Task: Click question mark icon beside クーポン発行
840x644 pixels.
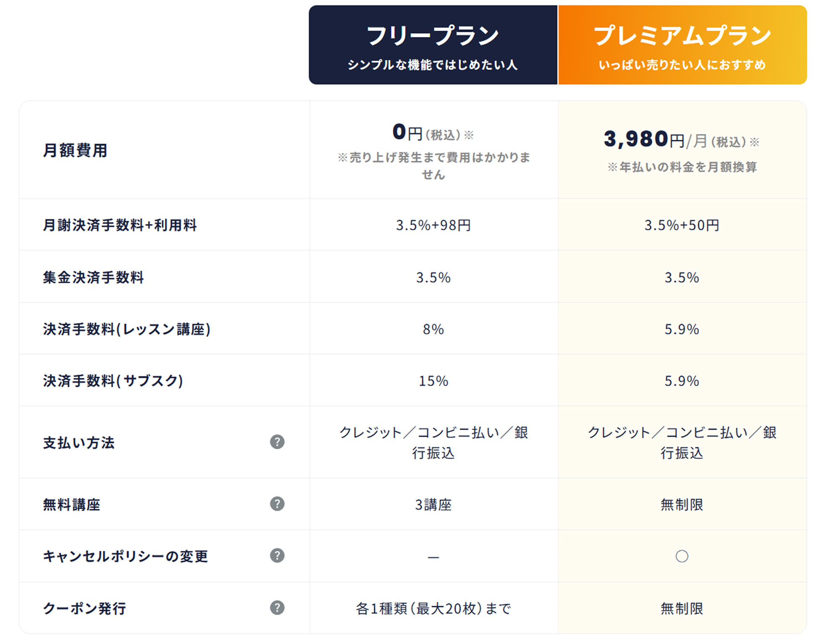Action: tap(277, 607)
